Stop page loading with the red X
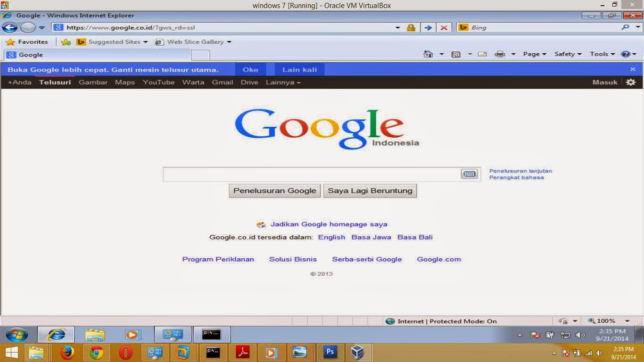The height and width of the screenshot is (362, 644). point(444,28)
